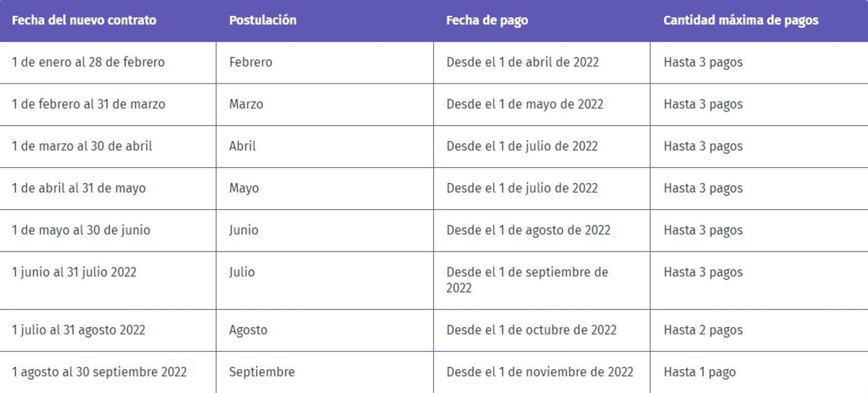Click the 'Fecha del nuevo contrato' column header
868x393 pixels.
tap(84, 20)
